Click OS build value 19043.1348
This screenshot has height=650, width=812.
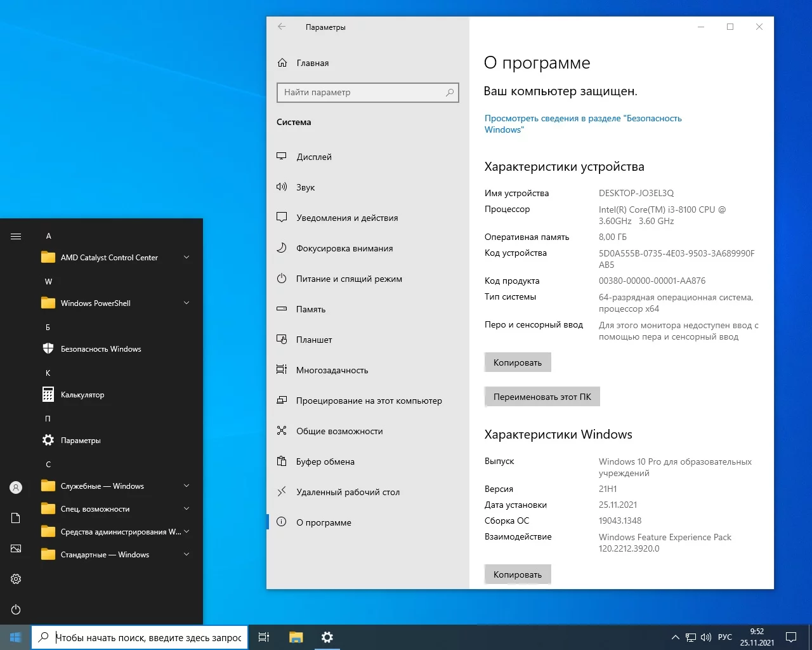click(x=620, y=521)
